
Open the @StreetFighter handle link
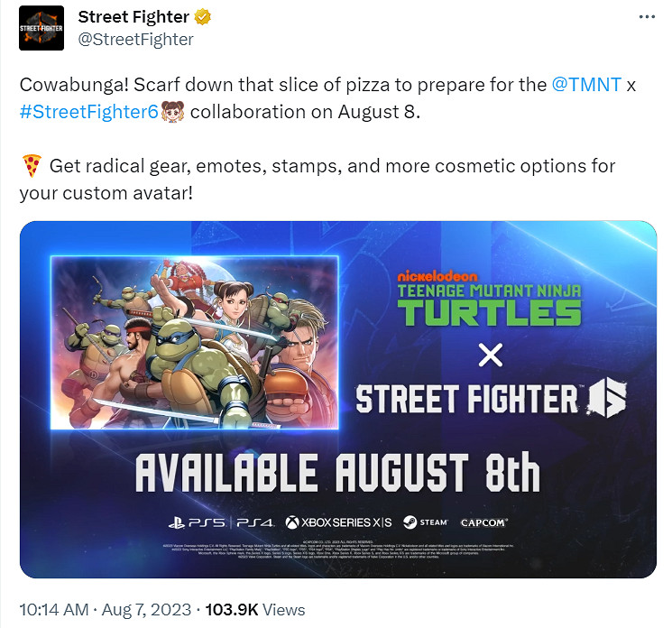pyautogui.click(x=135, y=39)
